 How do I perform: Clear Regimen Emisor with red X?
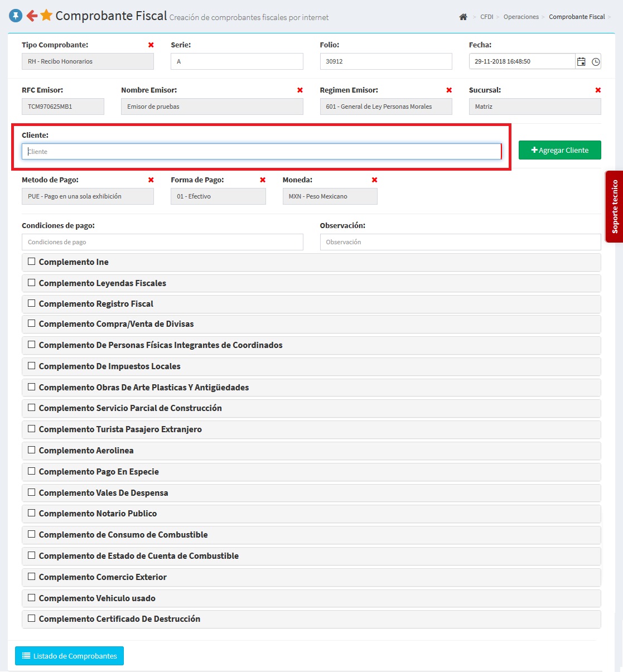tap(449, 90)
